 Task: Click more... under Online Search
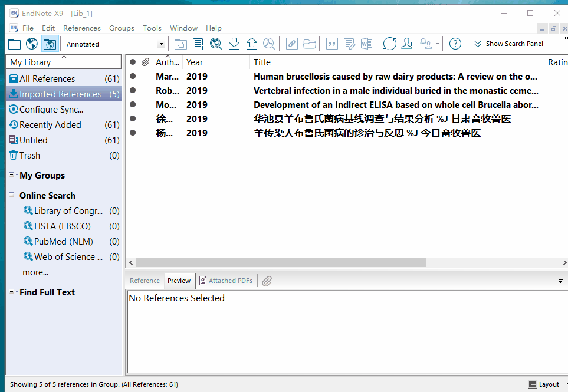35,272
